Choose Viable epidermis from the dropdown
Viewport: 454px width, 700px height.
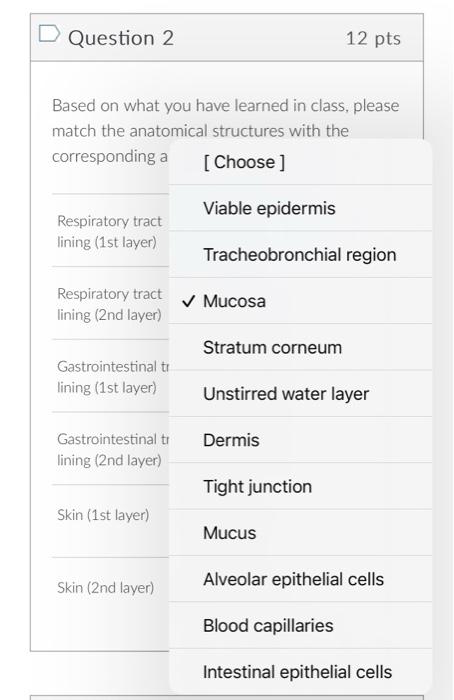[300, 208]
